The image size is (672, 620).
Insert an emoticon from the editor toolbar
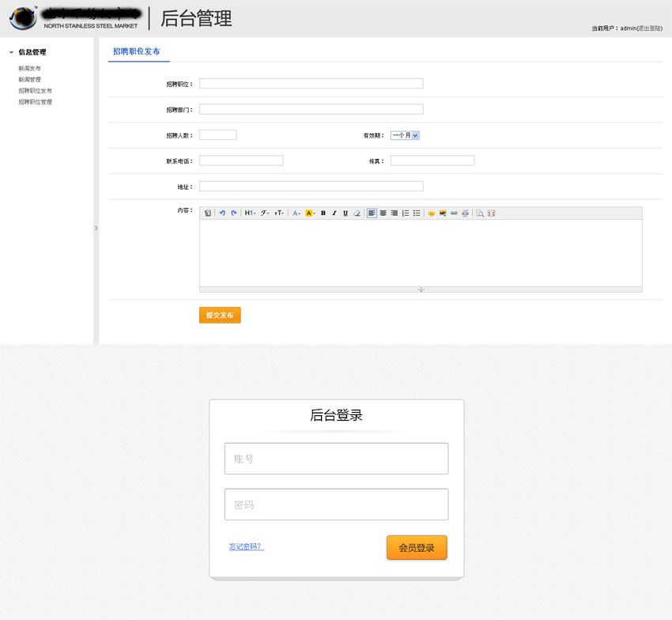tap(432, 213)
